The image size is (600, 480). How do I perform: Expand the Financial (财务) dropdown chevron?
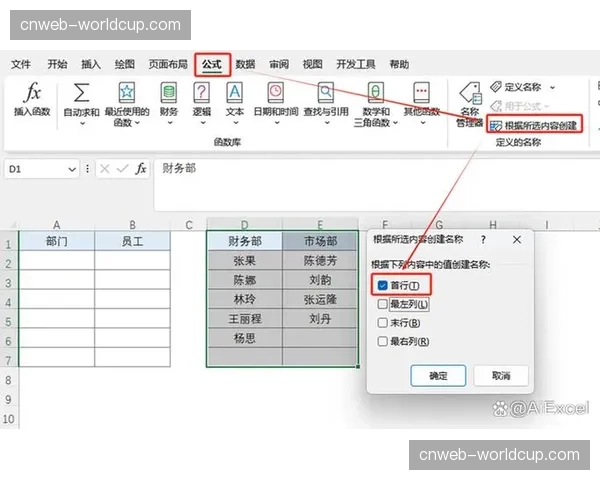point(170,123)
